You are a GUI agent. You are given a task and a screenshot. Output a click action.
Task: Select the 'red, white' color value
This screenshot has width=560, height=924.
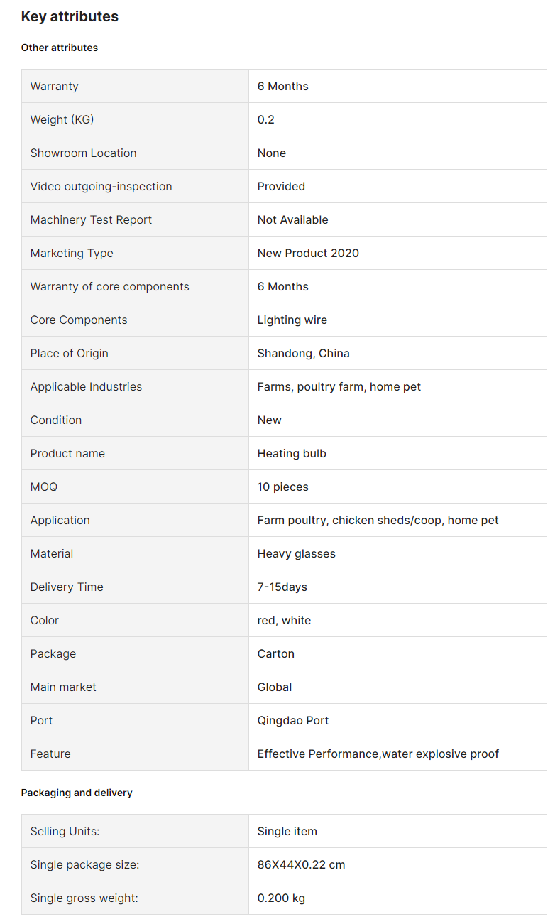click(284, 620)
